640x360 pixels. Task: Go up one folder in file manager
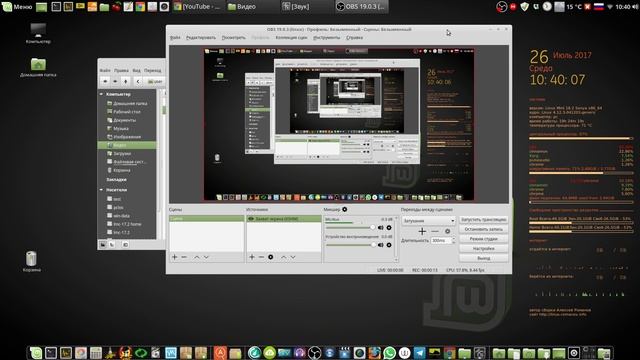pos(126,81)
